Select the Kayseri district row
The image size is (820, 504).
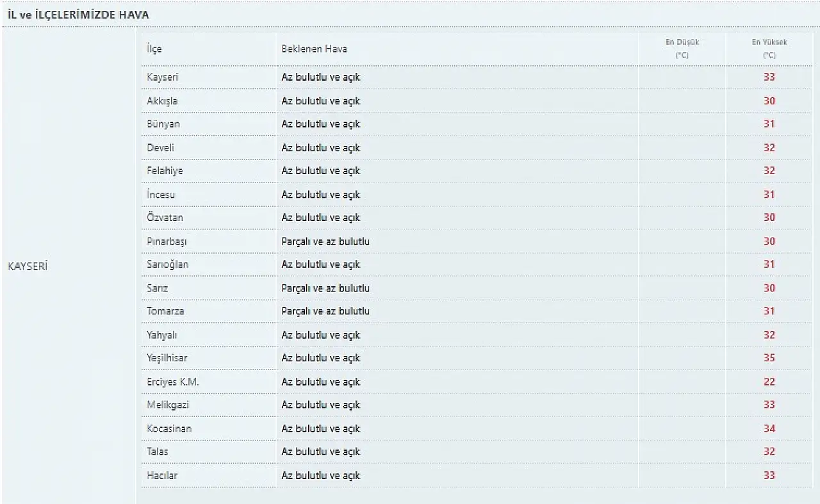click(x=477, y=77)
